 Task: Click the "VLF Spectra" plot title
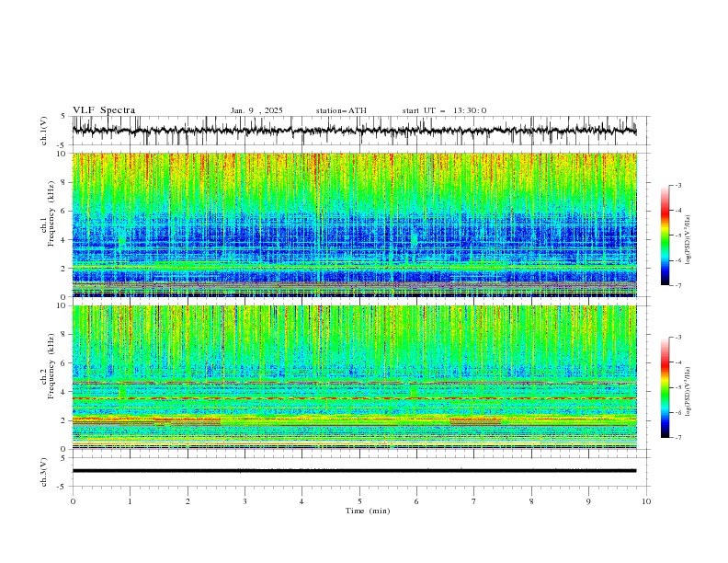[x=104, y=110]
